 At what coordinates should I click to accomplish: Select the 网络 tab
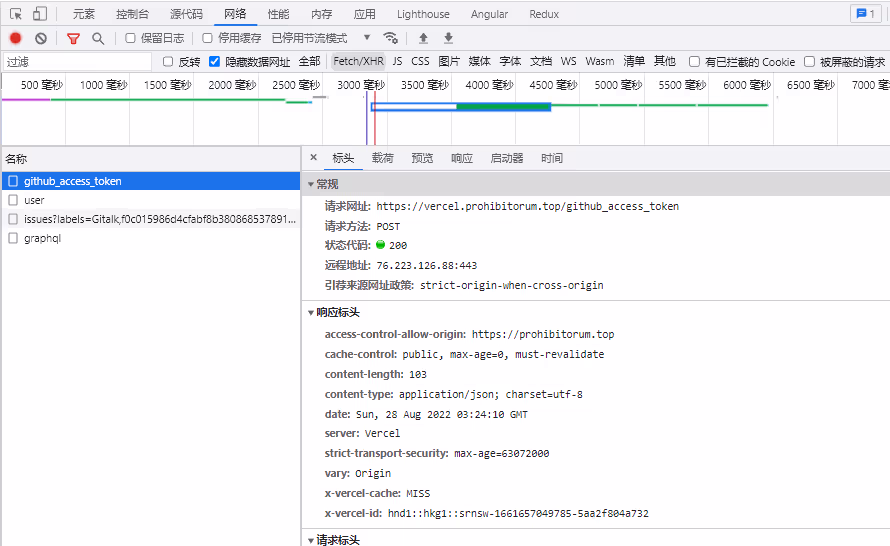point(235,14)
